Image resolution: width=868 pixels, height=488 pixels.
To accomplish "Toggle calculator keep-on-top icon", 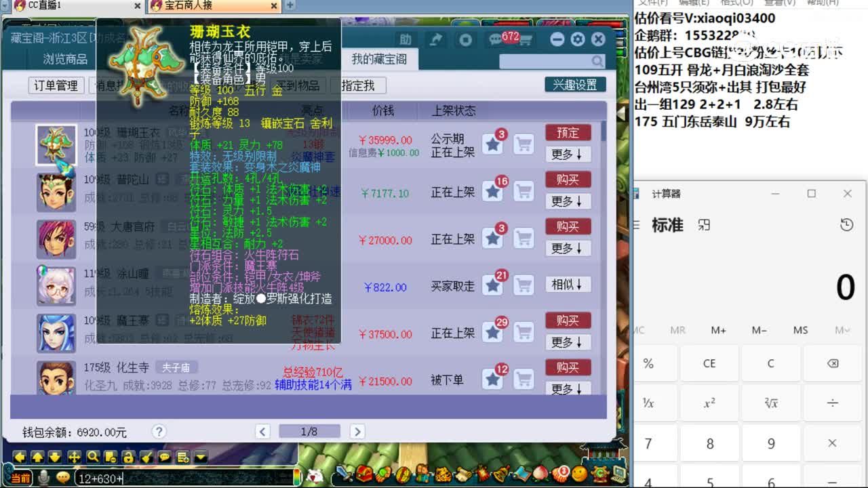I will tap(705, 225).
